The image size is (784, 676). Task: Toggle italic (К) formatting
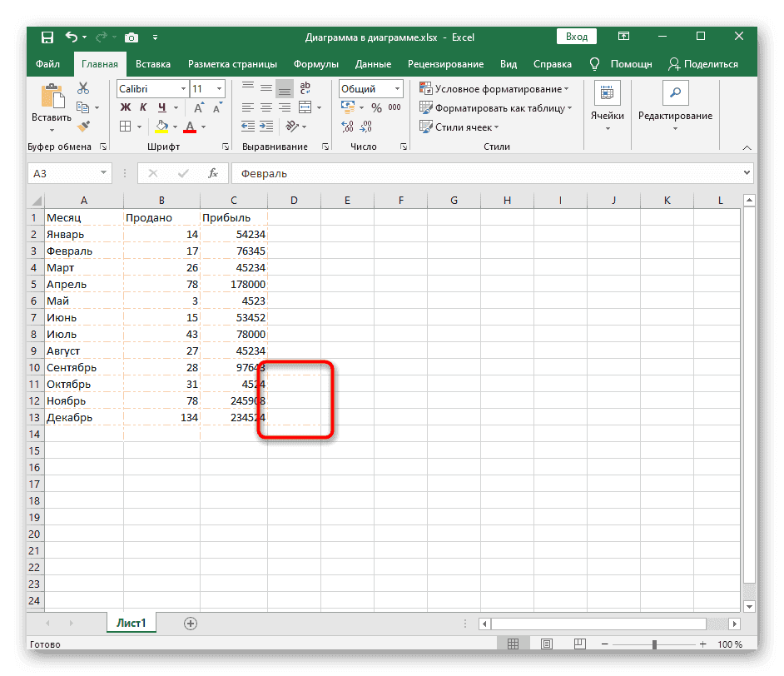[x=144, y=107]
